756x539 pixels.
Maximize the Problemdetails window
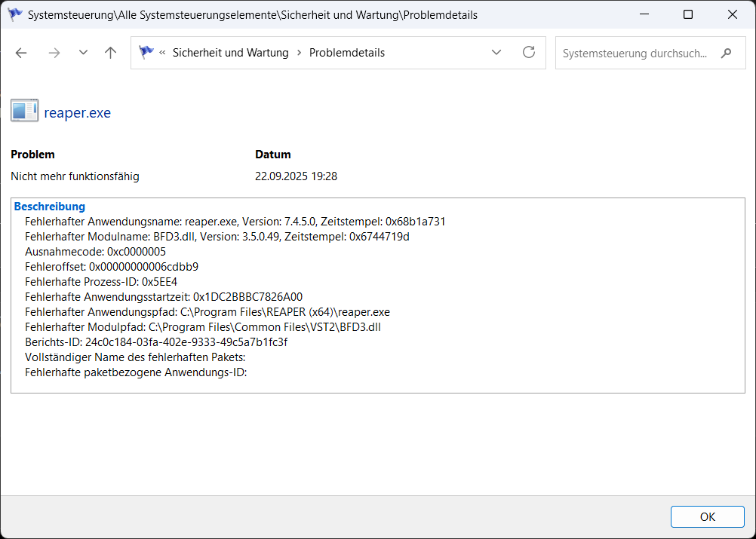688,14
